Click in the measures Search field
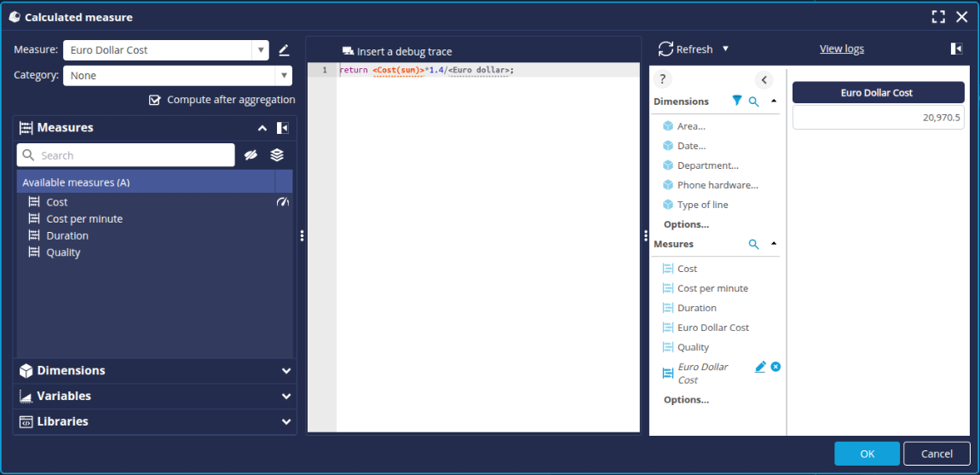 [x=135, y=155]
